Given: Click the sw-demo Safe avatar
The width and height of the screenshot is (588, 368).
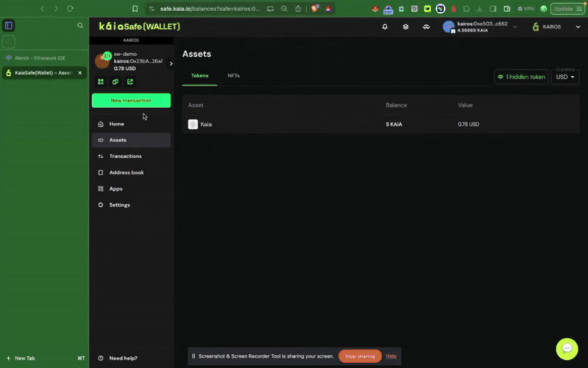Looking at the screenshot, I should (x=102, y=61).
